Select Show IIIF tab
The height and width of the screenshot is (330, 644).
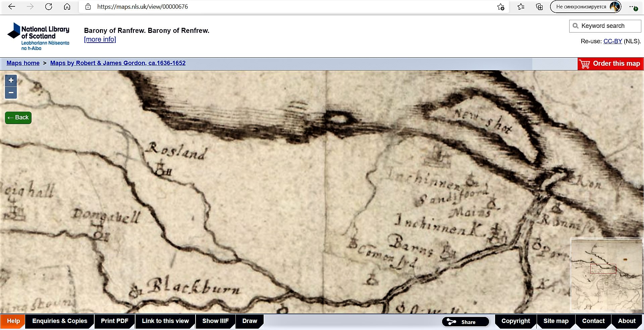point(215,321)
